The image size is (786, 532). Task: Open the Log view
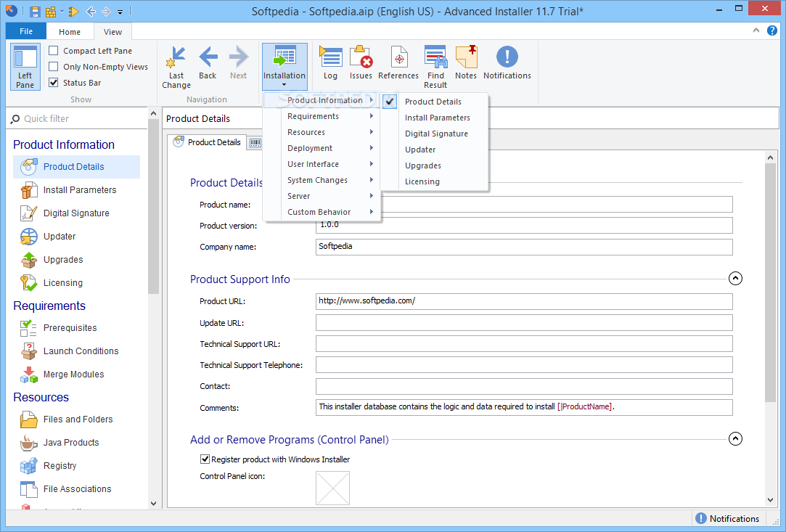pyautogui.click(x=330, y=63)
